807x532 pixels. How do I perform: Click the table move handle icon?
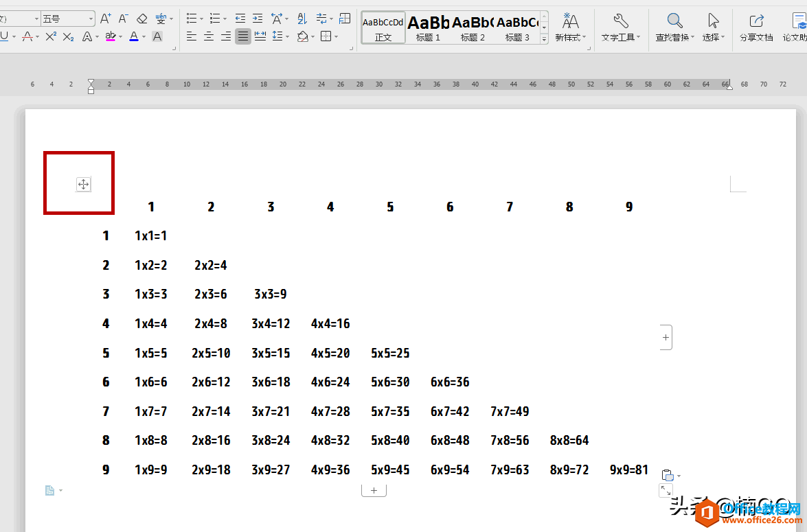(83, 184)
